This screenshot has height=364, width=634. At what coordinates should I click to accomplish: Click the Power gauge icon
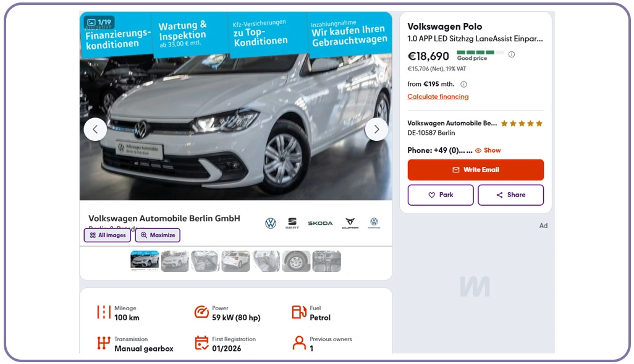point(201,312)
